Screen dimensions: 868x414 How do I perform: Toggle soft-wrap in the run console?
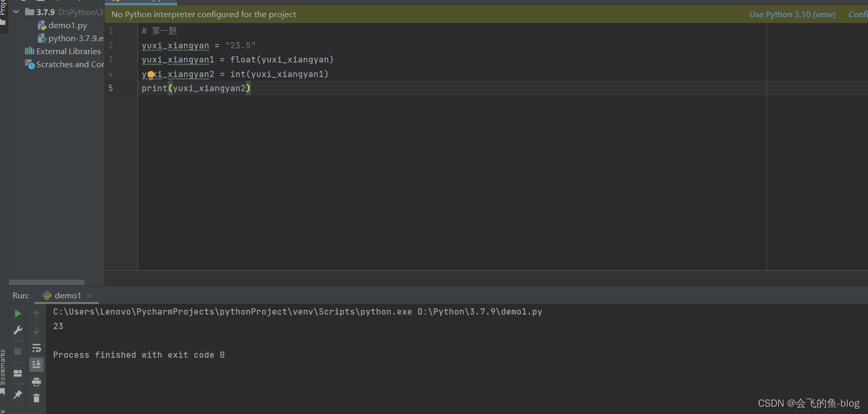coord(36,348)
